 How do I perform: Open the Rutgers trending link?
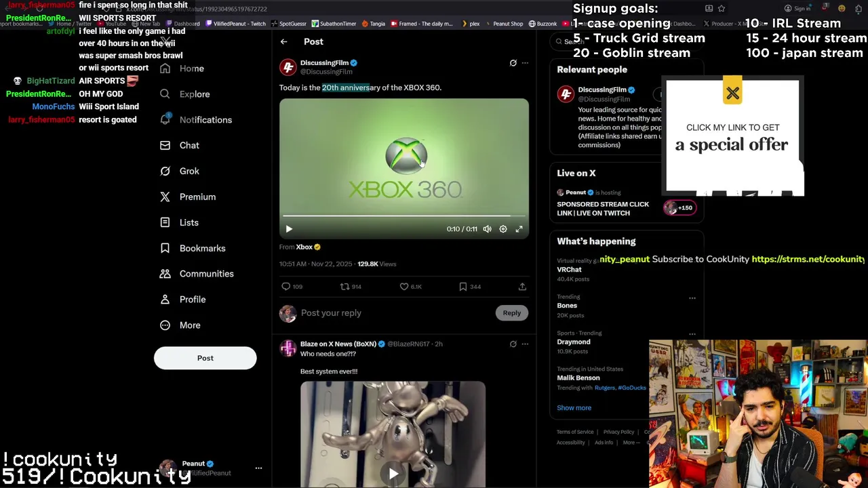605,388
